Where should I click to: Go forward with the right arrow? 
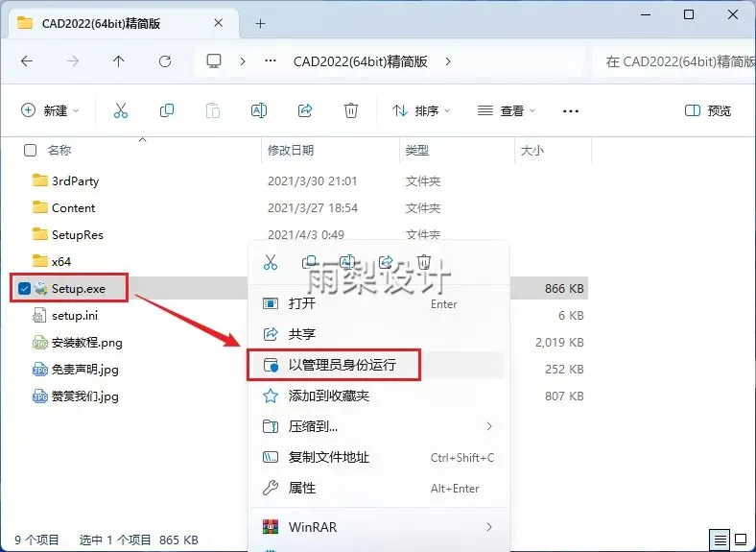coord(73,61)
